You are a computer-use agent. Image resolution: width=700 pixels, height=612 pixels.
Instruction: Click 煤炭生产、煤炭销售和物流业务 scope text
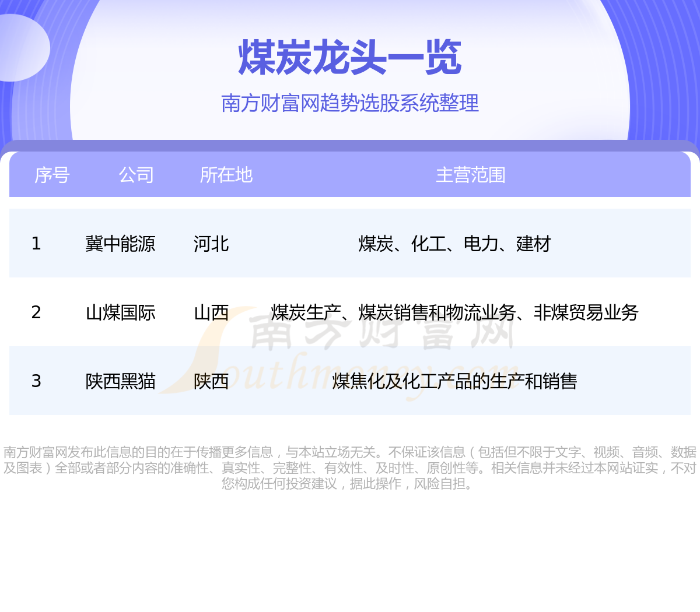point(394,312)
